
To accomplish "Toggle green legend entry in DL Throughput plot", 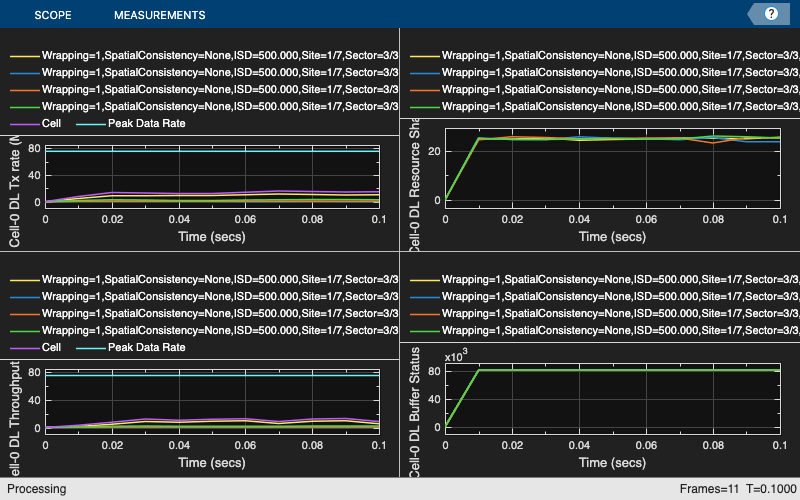I will [204, 330].
